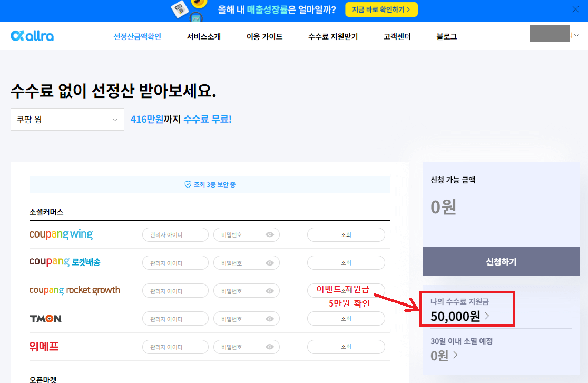Click the calculator icon in top banner
588x383 pixels.
(x=180, y=9)
